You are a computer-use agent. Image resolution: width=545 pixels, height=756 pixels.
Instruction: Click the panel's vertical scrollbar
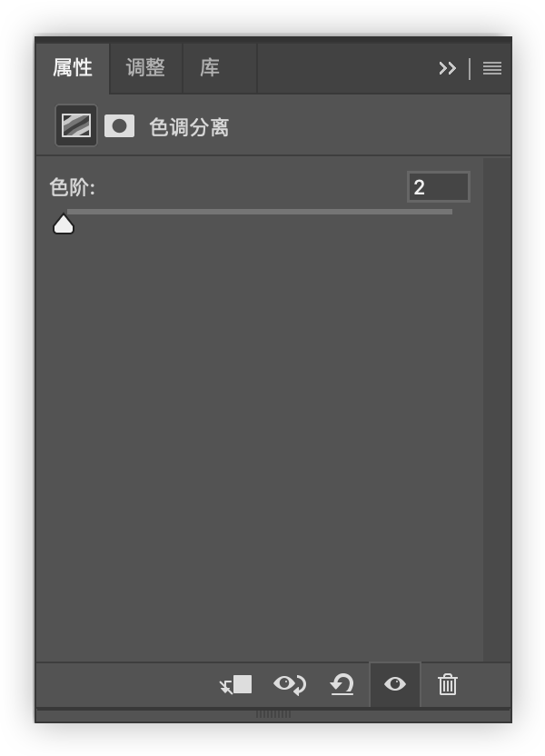point(497,410)
